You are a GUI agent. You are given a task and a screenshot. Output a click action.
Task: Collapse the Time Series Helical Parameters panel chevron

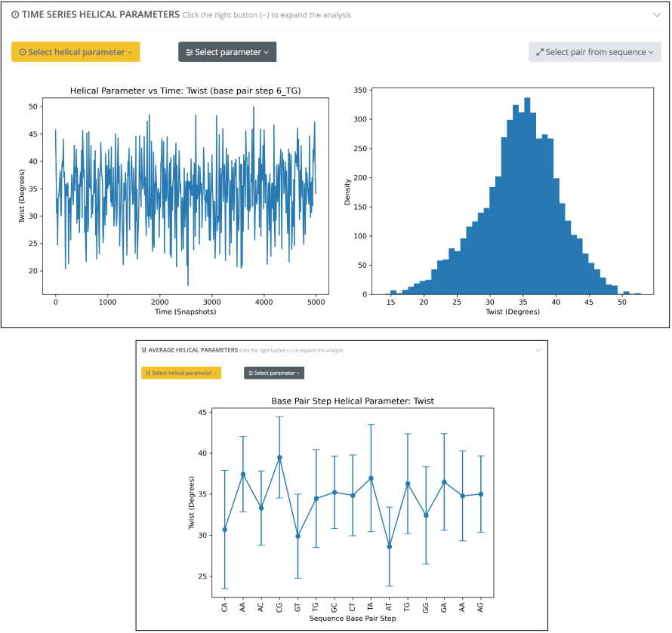click(x=656, y=14)
